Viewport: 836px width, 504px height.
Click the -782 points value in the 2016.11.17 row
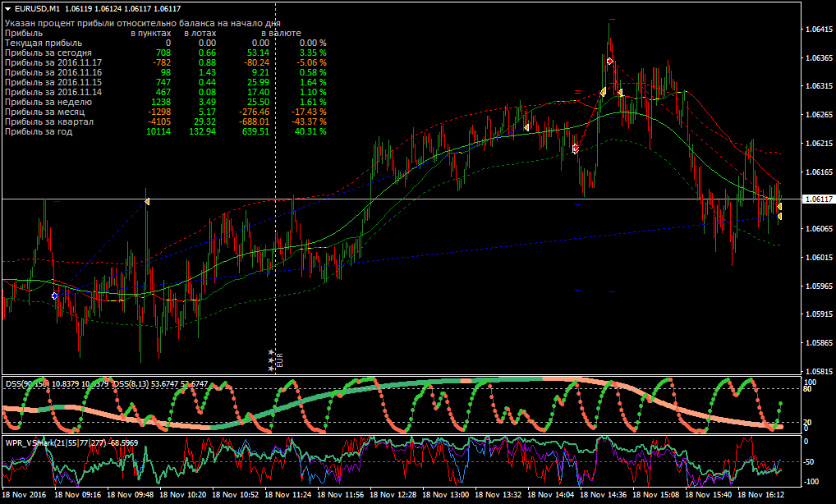point(162,62)
